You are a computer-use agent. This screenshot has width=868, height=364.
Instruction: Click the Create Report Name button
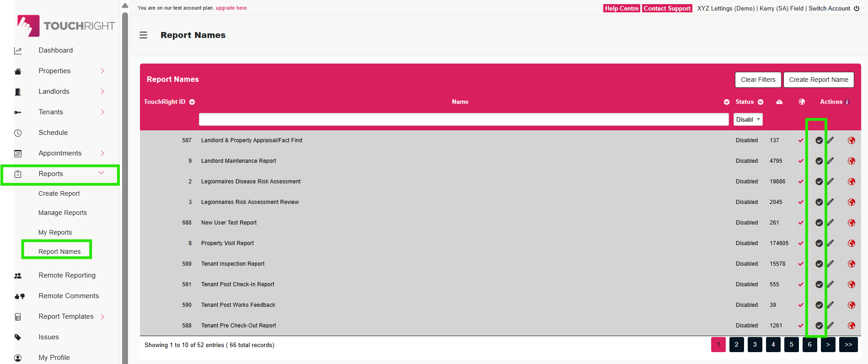[818, 80]
